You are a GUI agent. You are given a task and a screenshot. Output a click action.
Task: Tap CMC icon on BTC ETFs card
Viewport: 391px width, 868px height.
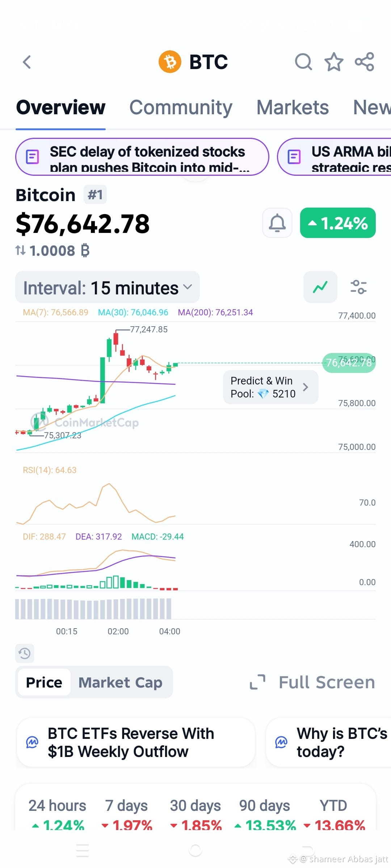click(32, 742)
